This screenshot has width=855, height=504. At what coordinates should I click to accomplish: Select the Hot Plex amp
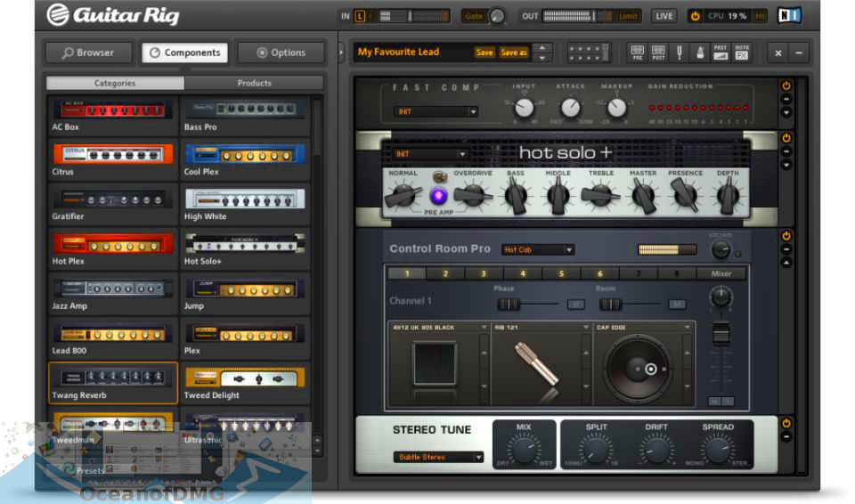(112, 250)
